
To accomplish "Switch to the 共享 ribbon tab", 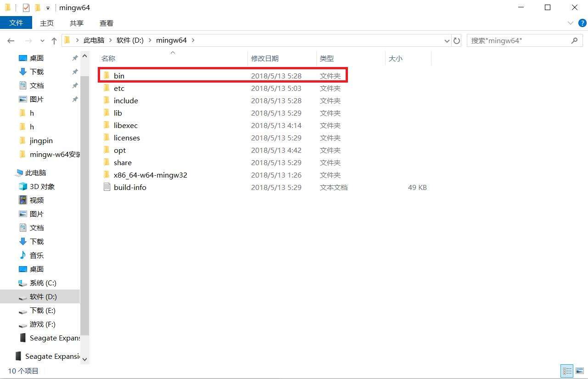I will tap(77, 23).
